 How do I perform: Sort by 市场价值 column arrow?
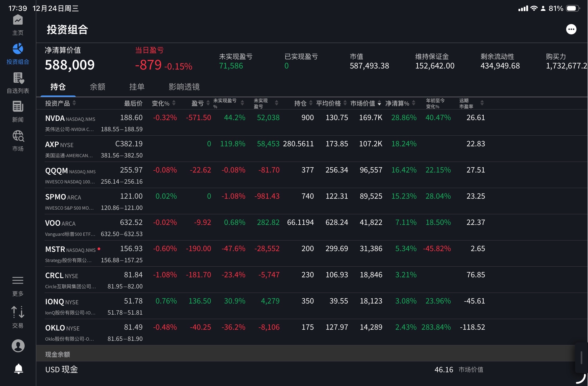pyautogui.click(x=379, y=104)
